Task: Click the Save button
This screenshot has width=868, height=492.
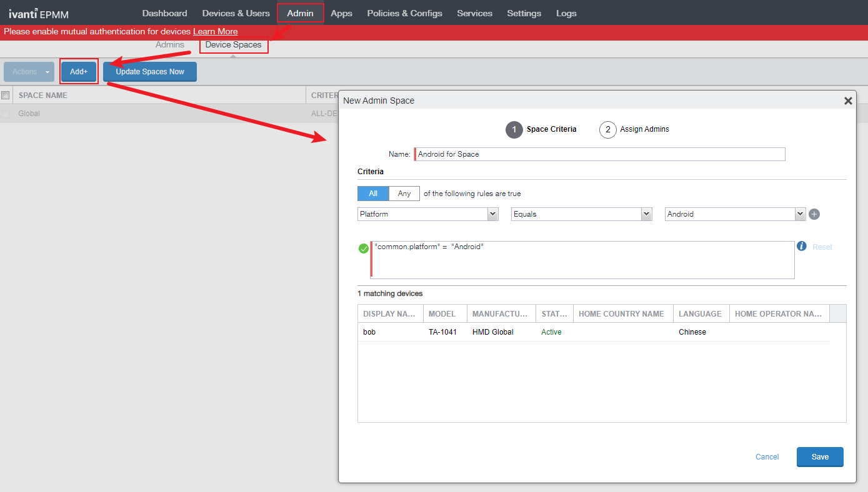Action: (x=820, y=457)
